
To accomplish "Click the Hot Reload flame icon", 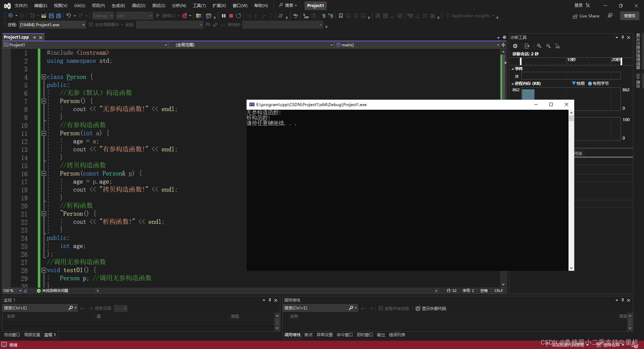I will coord(184,16).
